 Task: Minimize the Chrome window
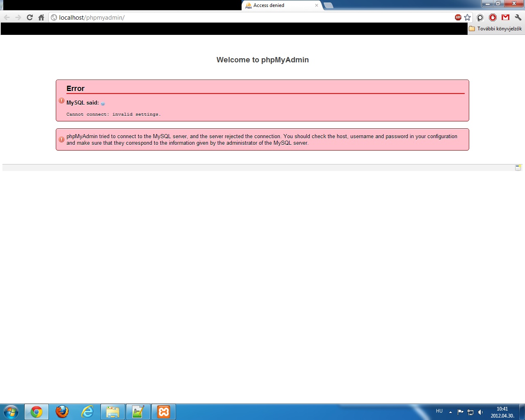point(487,4)
